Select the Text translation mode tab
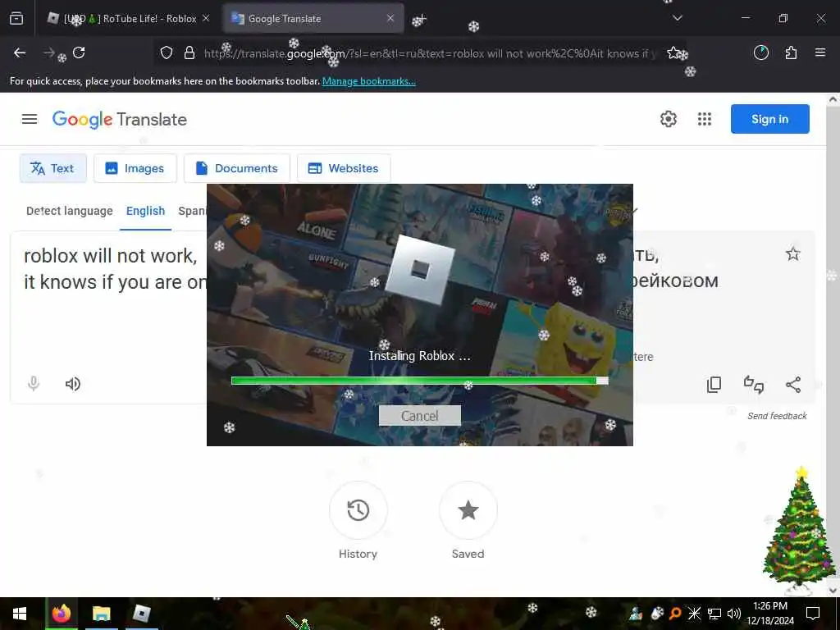 point(53,168)
